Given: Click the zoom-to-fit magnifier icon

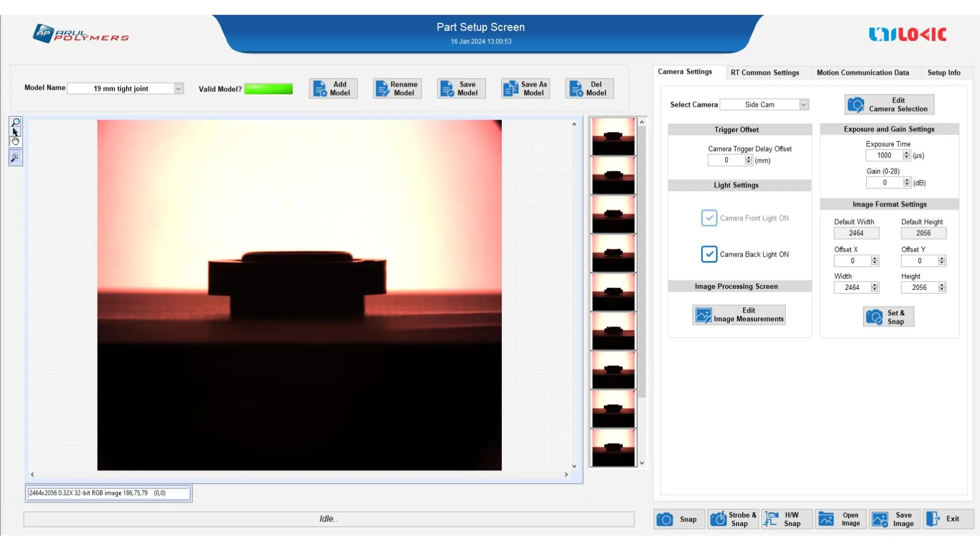Looking at the screenshot, I should pyautogui.click(x=15, y=158).
